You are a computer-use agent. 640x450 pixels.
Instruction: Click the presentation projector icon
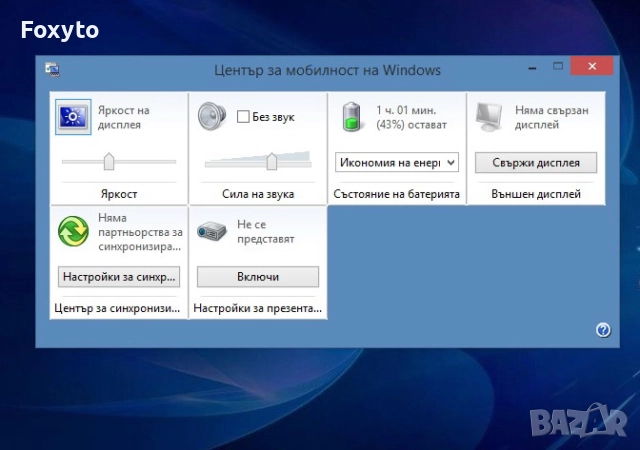point(212,231)
